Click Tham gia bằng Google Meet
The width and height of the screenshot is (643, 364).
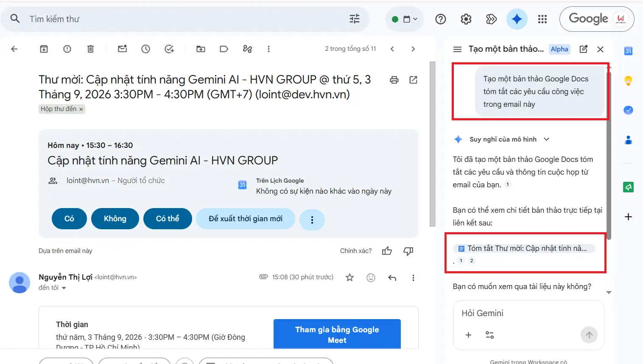(x=337, y=334)
